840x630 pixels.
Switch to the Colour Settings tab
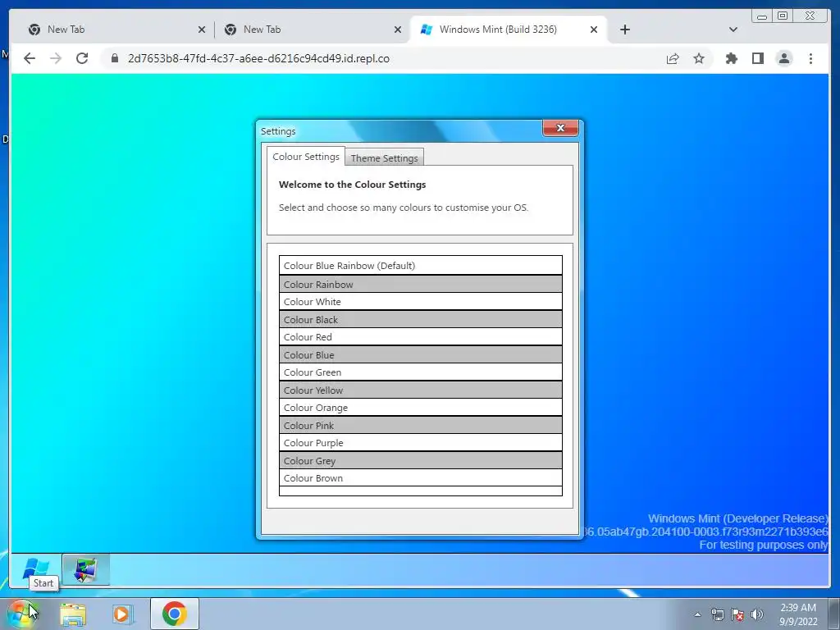(x=306, y=157)
